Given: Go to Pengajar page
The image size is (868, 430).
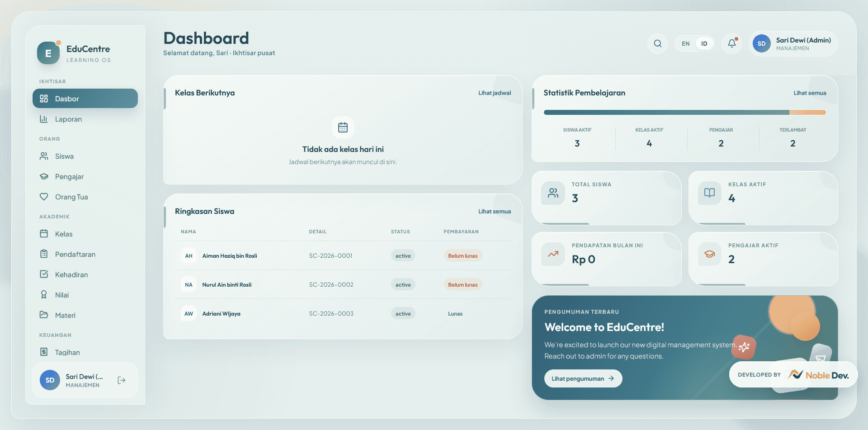Looking at the screenshot, I should click(x=85, y=176).
